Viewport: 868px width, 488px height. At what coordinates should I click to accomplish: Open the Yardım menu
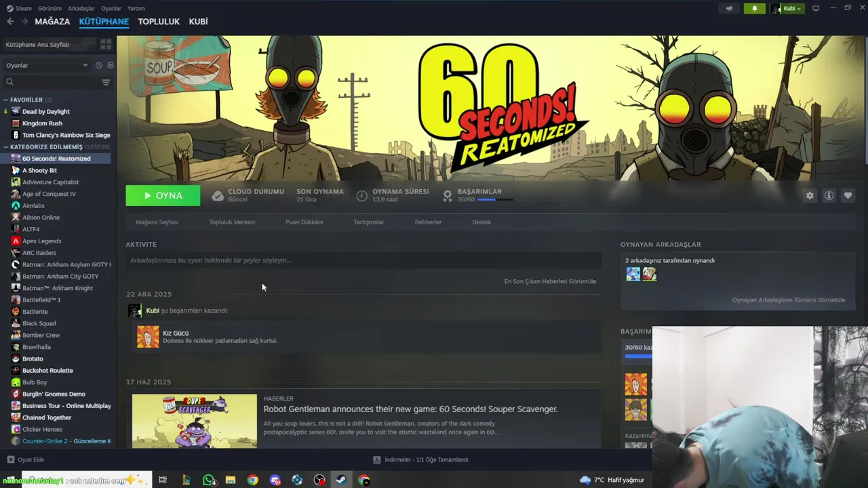tap(136, 8)
